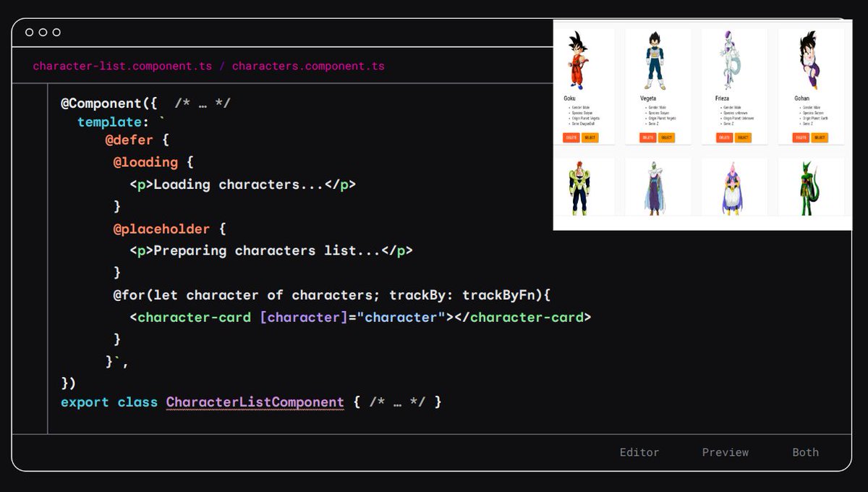Click the Gohan name heading
Screen dimensions: 868x492
coord(801,98)
